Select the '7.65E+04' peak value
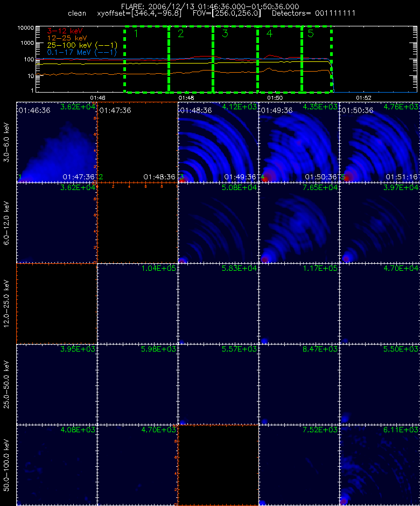Viewport: 420px width, 506px height. (320, 187)
